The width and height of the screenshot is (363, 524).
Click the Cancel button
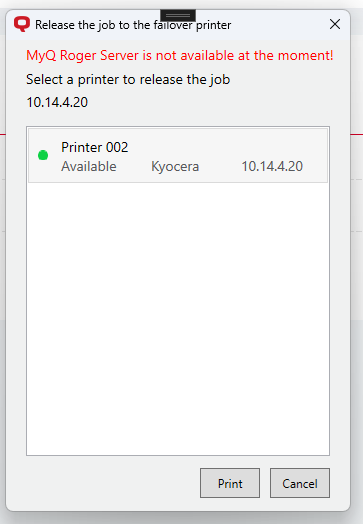[x=300, y=483]
